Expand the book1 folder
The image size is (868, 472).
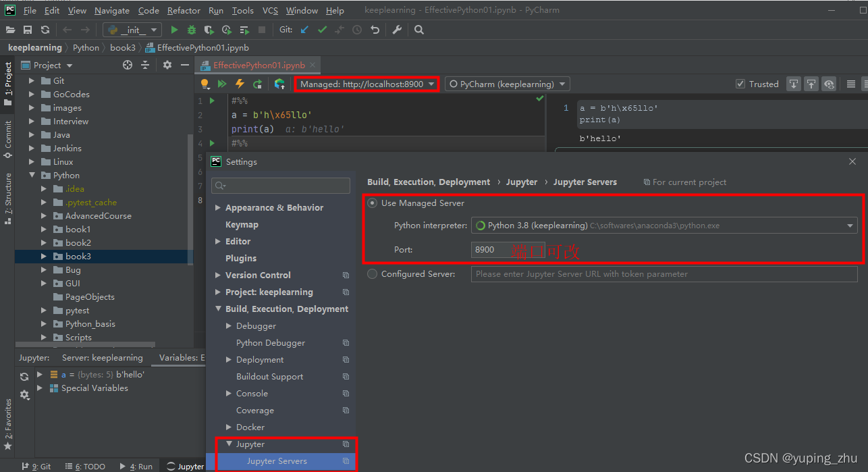(43, 229)
